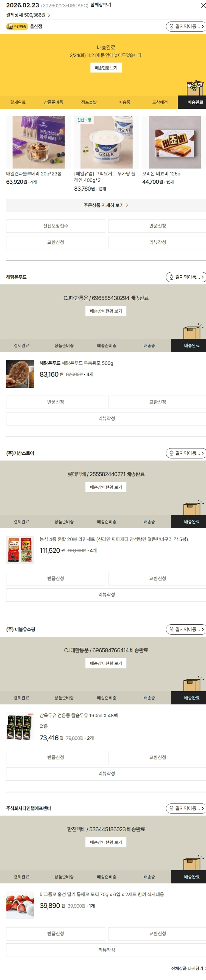The height and width of the screenshot is (980, 206).
Task: Select the 점포출발 delivery step
Action: 89,102
